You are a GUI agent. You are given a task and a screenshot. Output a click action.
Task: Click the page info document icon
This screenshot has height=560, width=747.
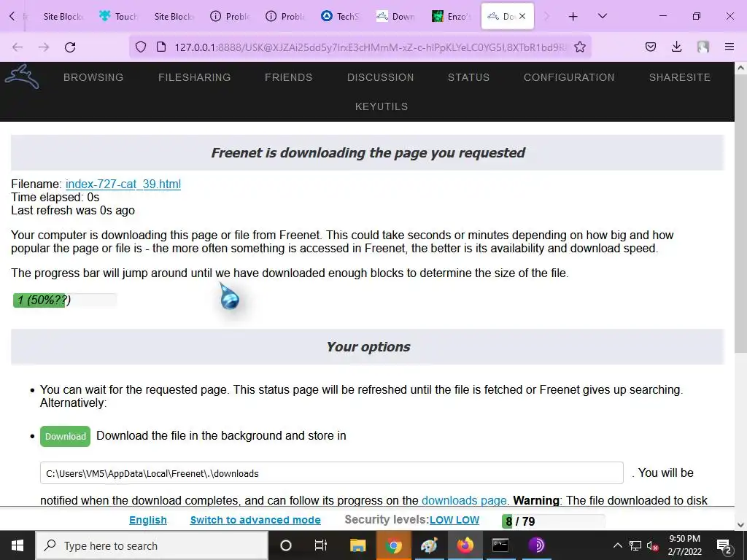click(161, 47)
